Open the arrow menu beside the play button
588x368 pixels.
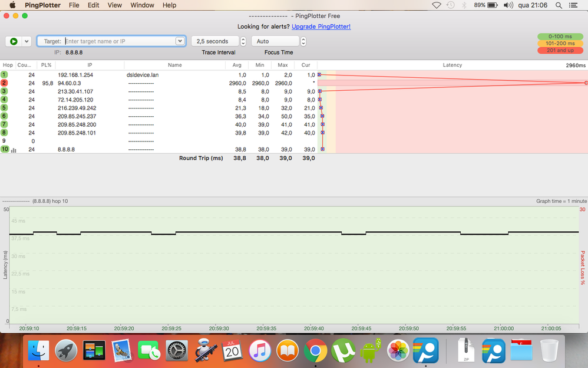click(27, 41)
